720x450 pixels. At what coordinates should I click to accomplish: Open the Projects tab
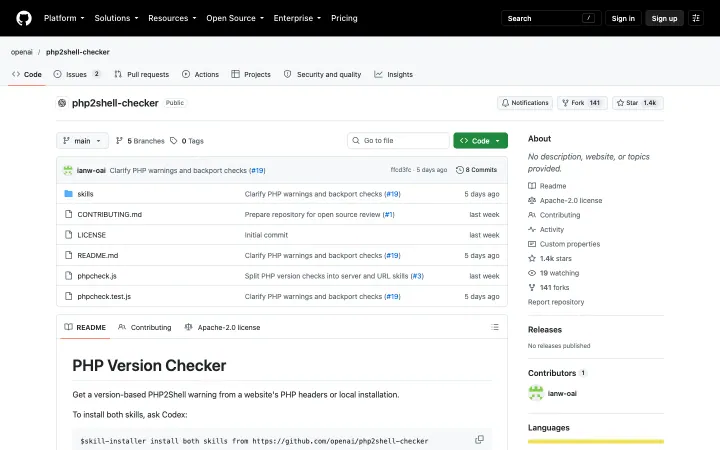click(251, 74)
